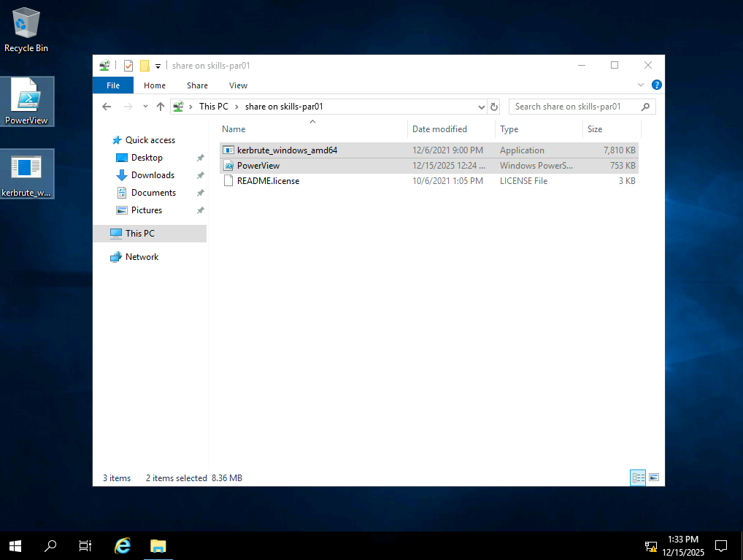Click the Properties icon in the title bar
This screenshot has width=743, height=560.
[128, 66]
